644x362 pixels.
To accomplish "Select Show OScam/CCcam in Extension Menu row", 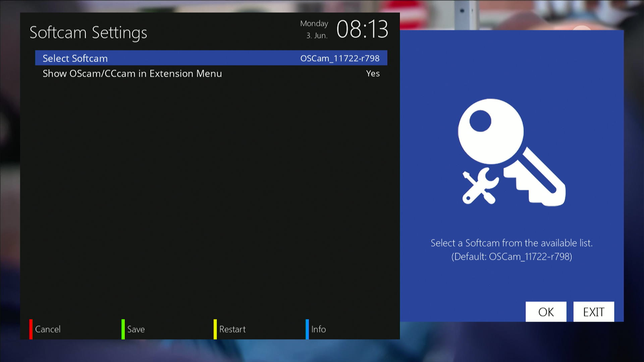I will click(x=132, y=74).
